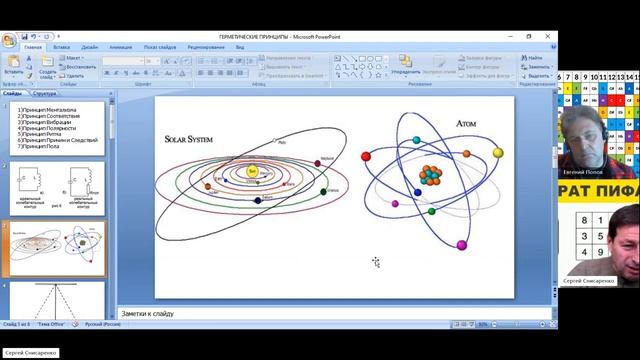Switch to the Вставка ribbon tab
The image size is (640, 360).
[x=62, y=47]
